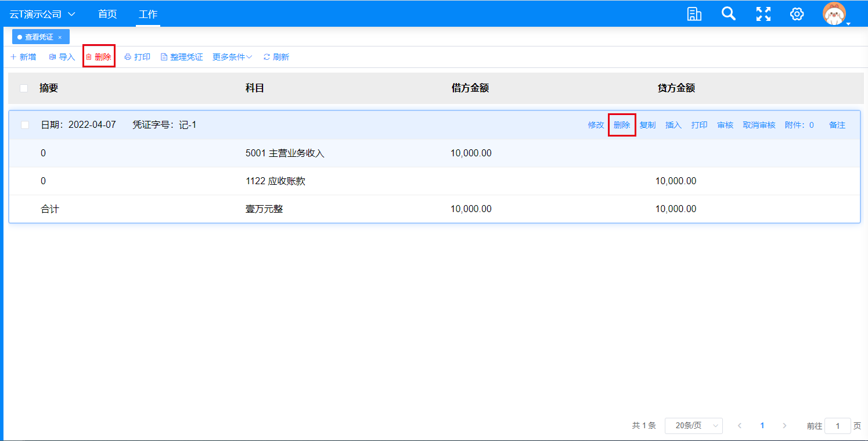Click the Import (导入) toolbar button
This screenshot has width=868, height=441.
tap(62, 57)
